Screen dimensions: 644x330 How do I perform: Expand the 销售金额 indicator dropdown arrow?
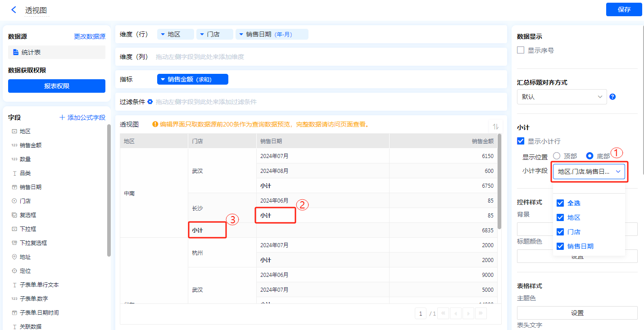[163, 79]
